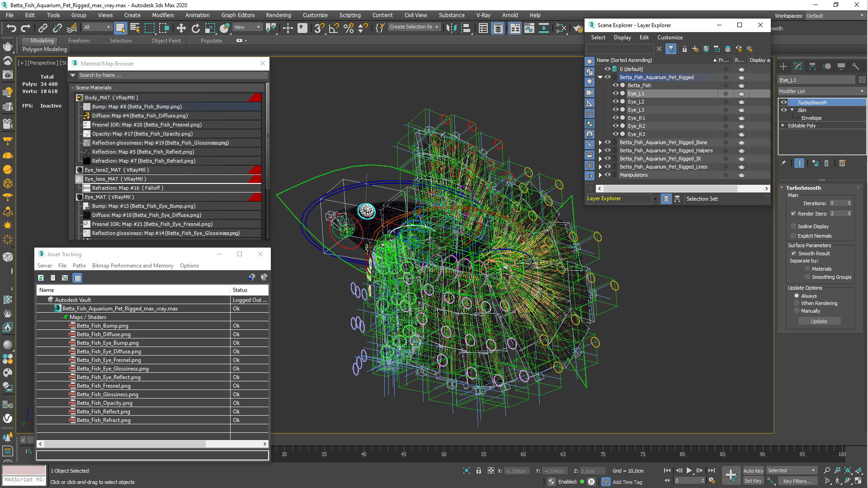Switch to the Freeform ribbon tab
Viewport: 868px width, 488px height.
coord(79,40)
